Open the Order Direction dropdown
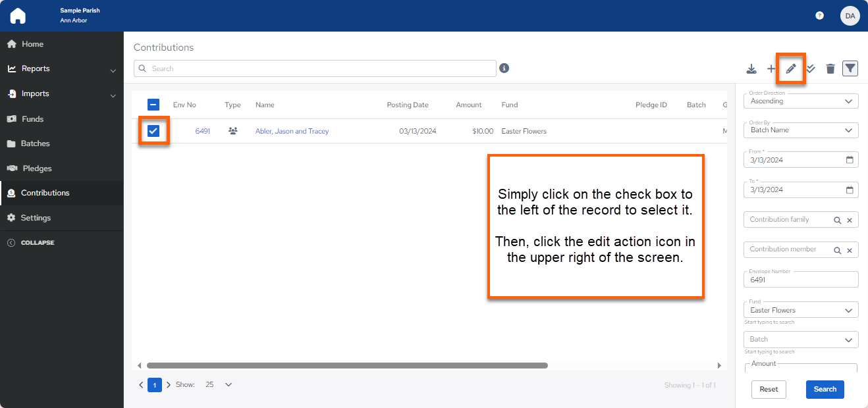The height and width of the screenshot is (408, 868). 801,101
